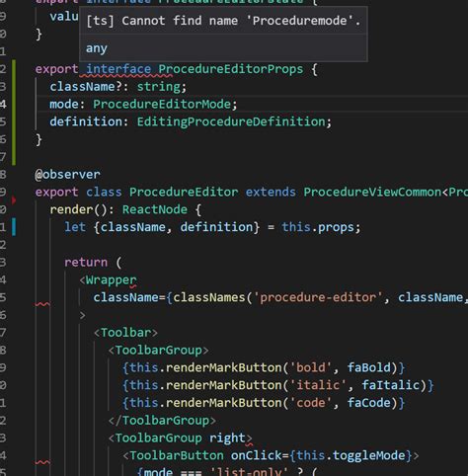This screenshot has width=468, height=476.
Task: Click the blue change bar beside the let line
Action: click(x=14, y=227)
